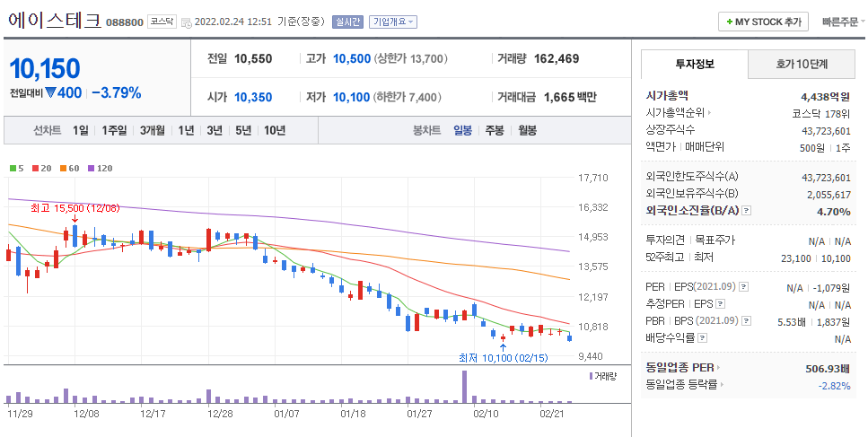Select the 5년 line chart period
The width and height of the screenshot is (868, 437).
[243, 131]
